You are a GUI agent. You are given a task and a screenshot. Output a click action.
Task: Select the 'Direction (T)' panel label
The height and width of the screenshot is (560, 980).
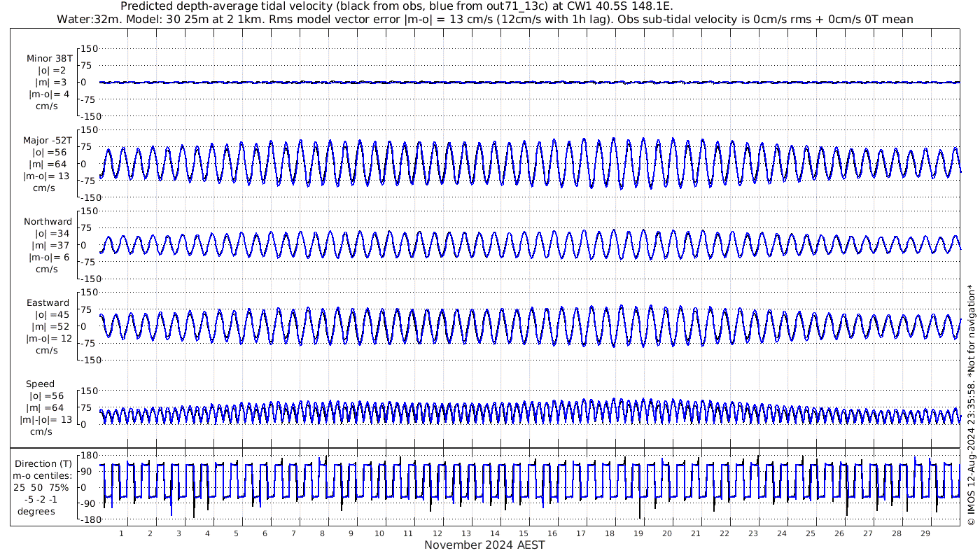[43, 463]
